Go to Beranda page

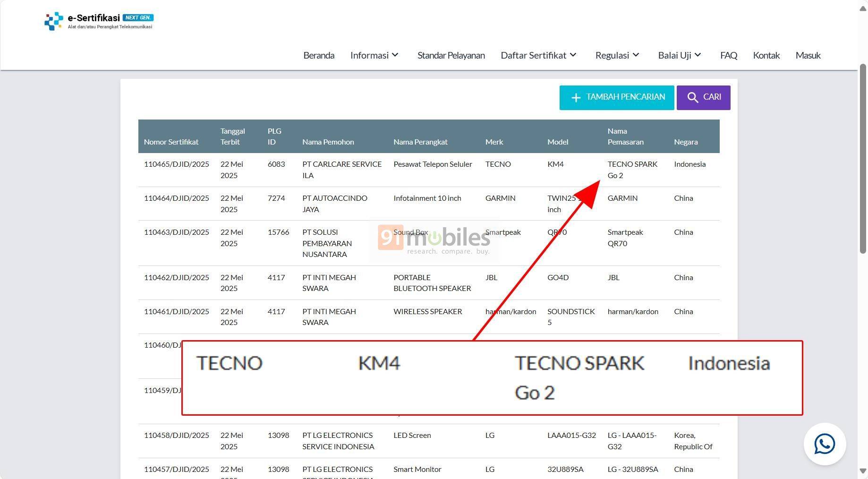(x=319, y=55)
